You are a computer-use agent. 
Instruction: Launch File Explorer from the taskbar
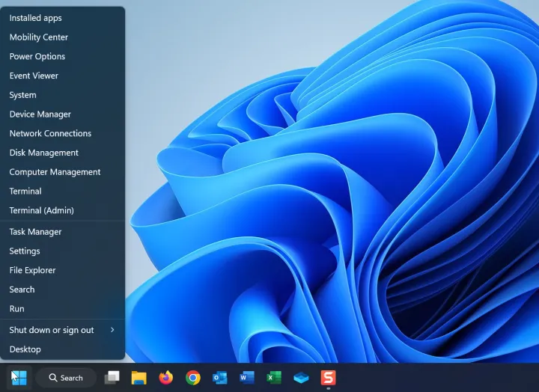click(138, 378)
